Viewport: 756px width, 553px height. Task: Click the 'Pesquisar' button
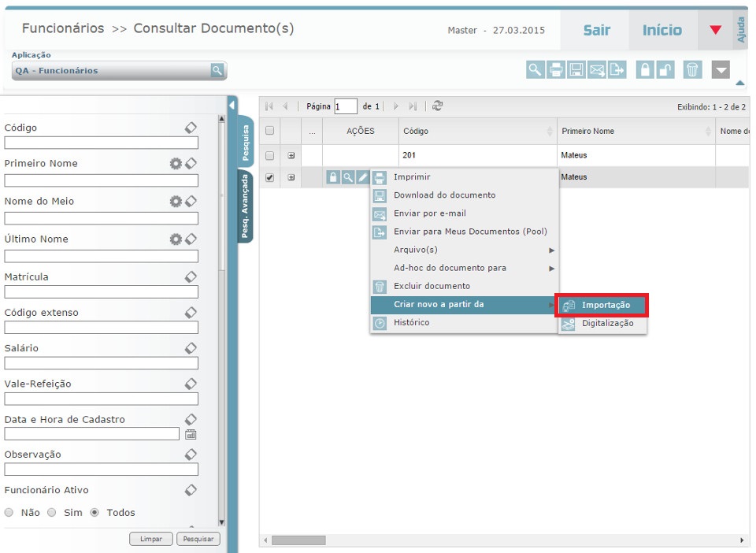[x=198, y=540]
